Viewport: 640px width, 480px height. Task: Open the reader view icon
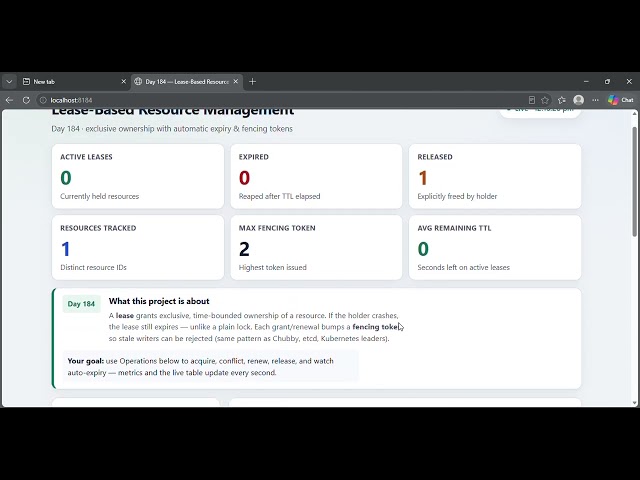531,100
